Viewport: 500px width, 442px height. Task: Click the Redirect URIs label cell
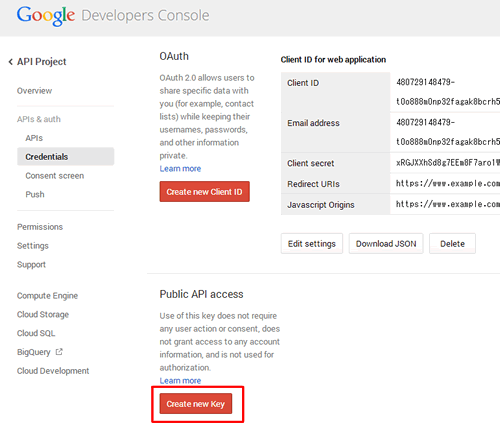click(x=335, y=184)
